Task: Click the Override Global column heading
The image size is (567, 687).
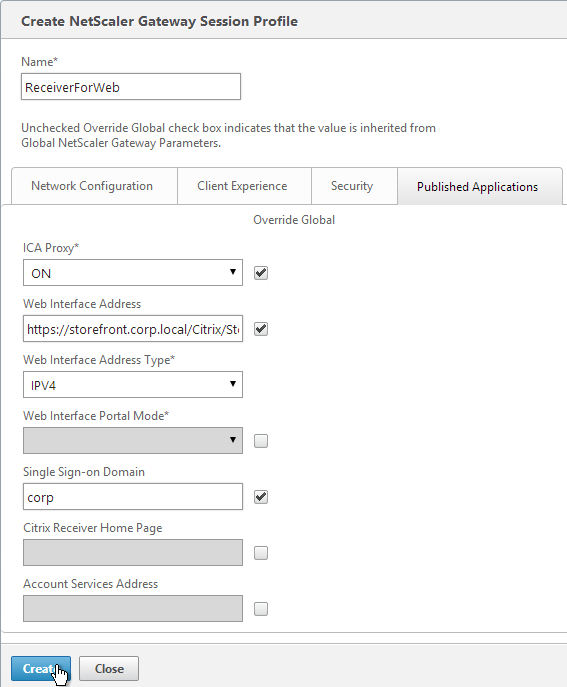Action: (294, 220)
